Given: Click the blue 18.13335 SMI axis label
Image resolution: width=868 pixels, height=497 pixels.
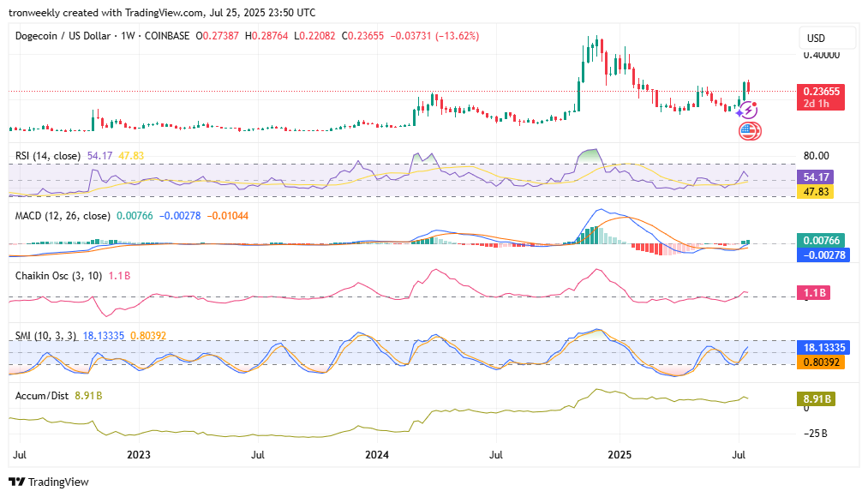Looking at the screenshot, I should tap(823, 348).
